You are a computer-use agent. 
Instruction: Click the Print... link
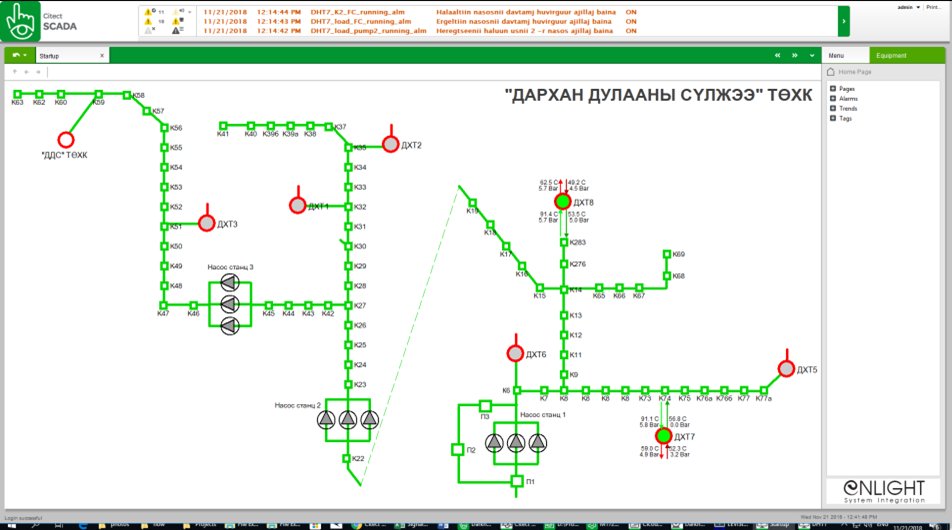tap(933, 7)
